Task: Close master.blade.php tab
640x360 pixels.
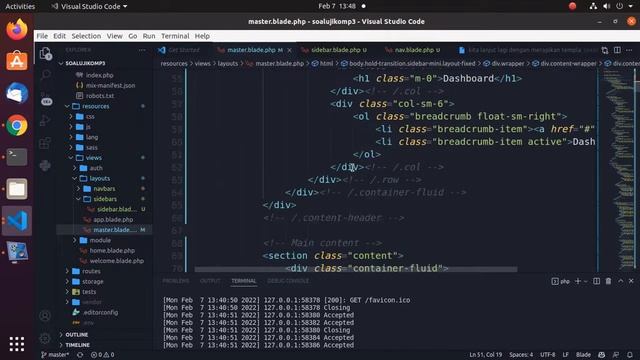Action: (x=289, y=50)
